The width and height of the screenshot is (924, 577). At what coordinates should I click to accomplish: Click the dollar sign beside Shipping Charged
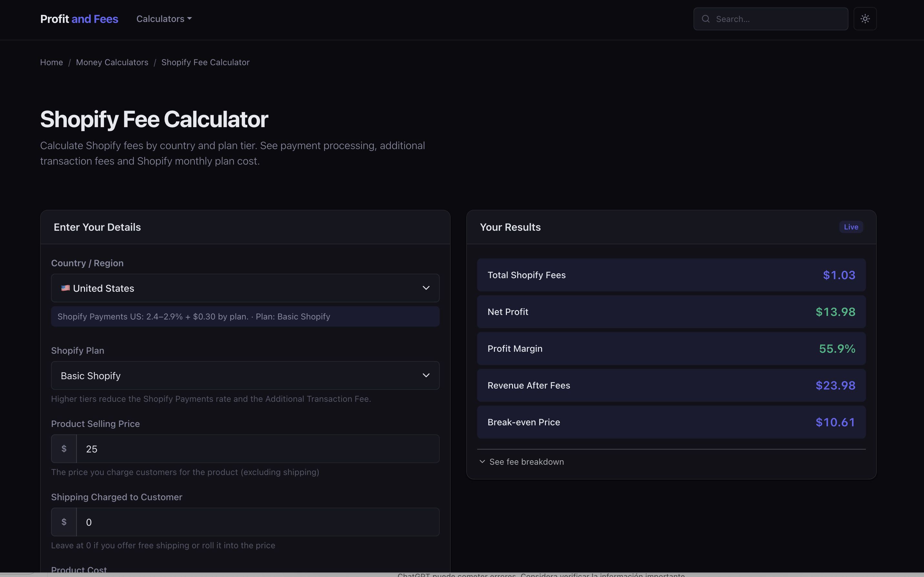[x=64, y=522]
